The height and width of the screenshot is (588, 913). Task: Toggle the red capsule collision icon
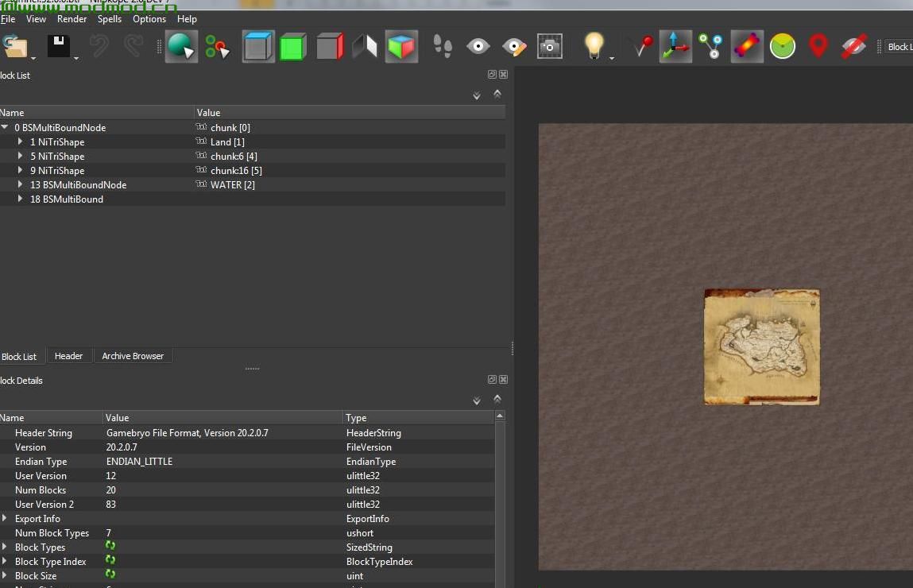coord(746,47)
